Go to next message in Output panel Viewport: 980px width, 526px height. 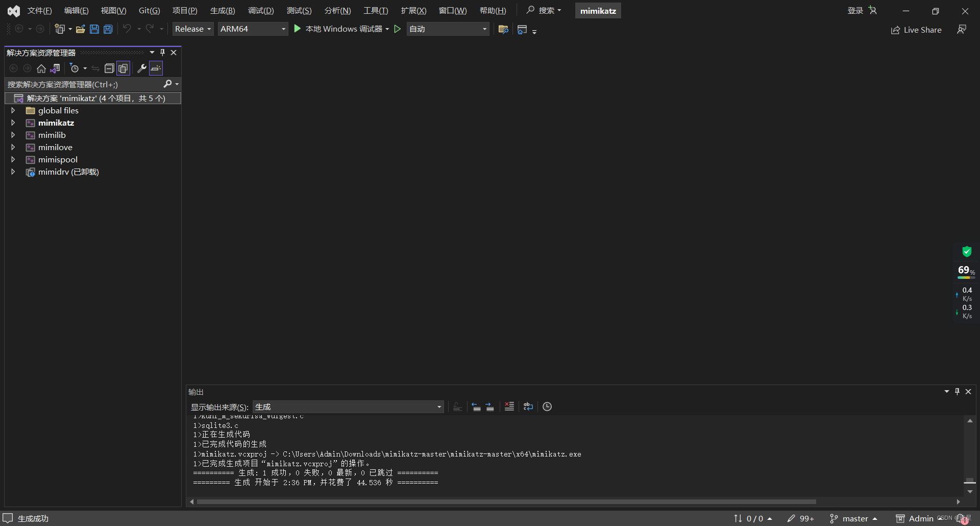click(490, 407)
